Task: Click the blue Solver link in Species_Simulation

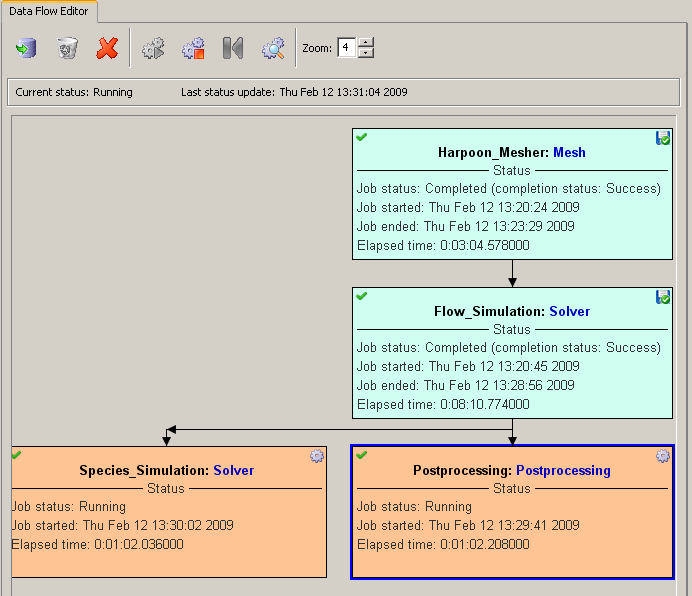Action: [x=233, y=470]
